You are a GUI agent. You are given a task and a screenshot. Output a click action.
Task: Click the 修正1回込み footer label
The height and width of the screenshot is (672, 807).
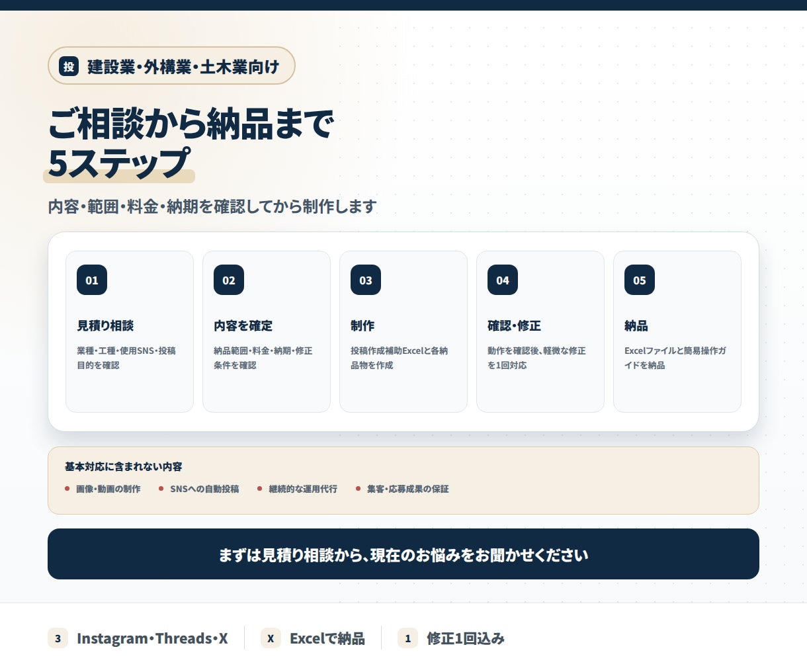466,638
